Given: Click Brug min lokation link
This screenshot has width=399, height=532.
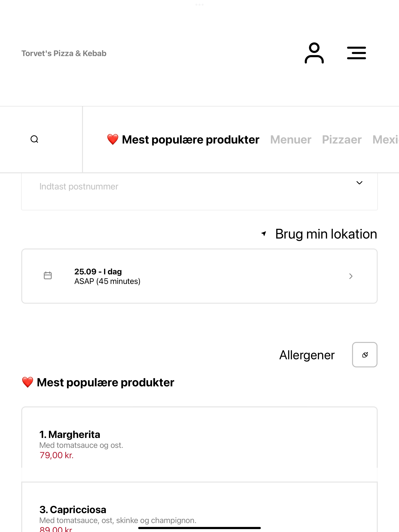Looking at the screenshot, I should click(326, 234).
